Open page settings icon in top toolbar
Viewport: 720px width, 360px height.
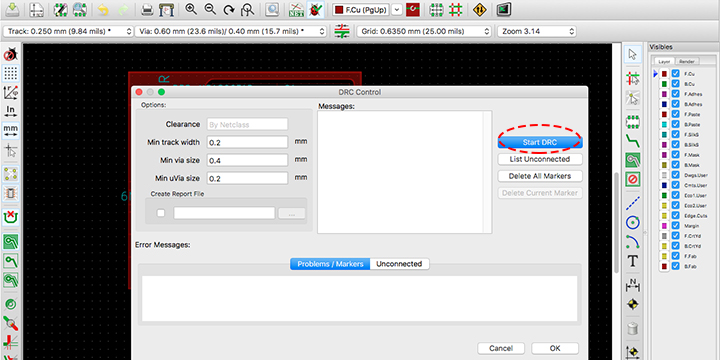coord(36,9)
